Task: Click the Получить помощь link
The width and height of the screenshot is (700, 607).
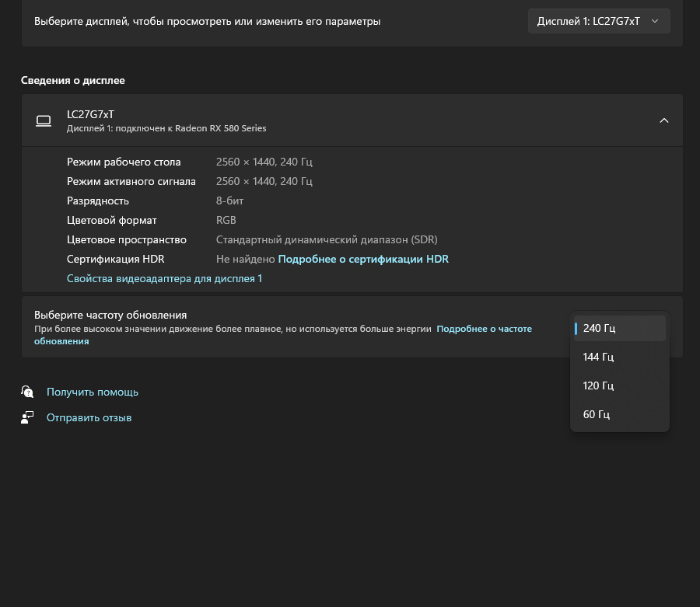Action: [93, 392]
